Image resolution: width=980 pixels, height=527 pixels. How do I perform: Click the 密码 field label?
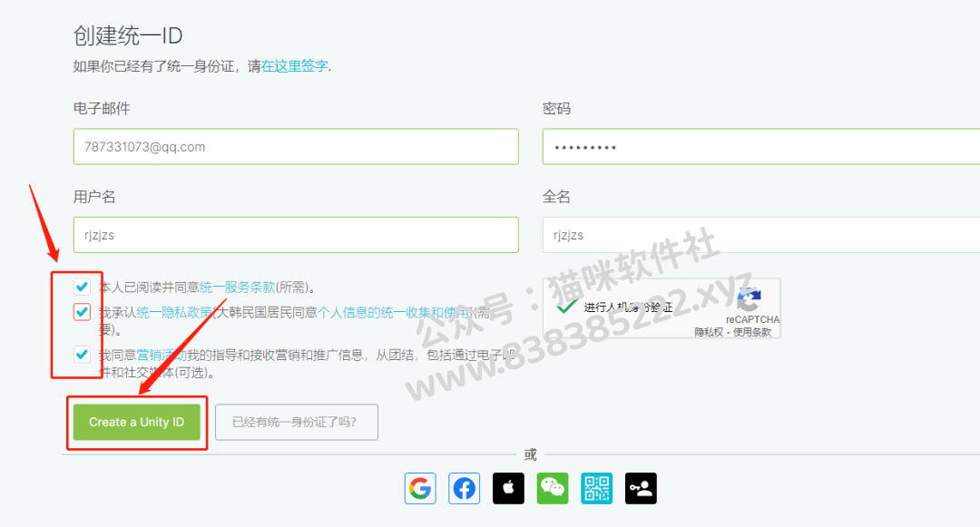tap(556, 109)
